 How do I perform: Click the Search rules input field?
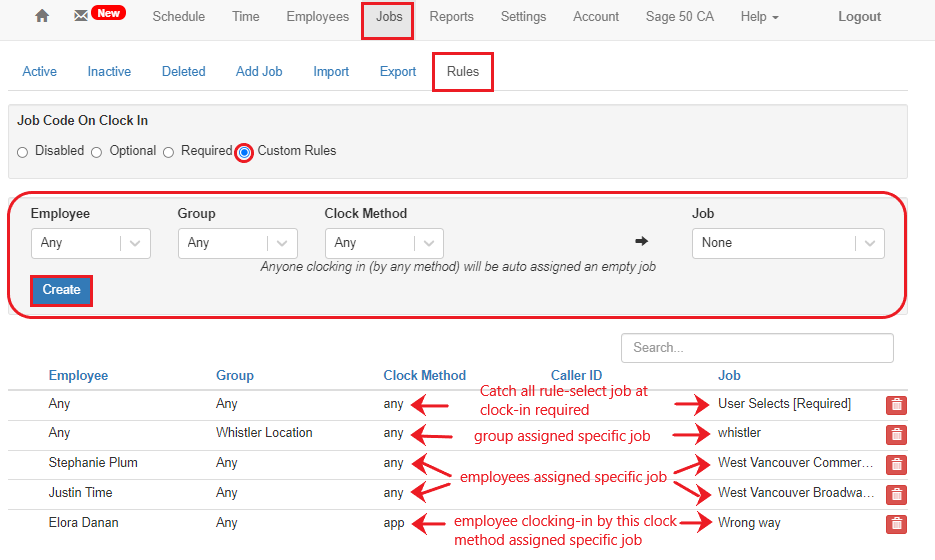[x=757, y=348]
